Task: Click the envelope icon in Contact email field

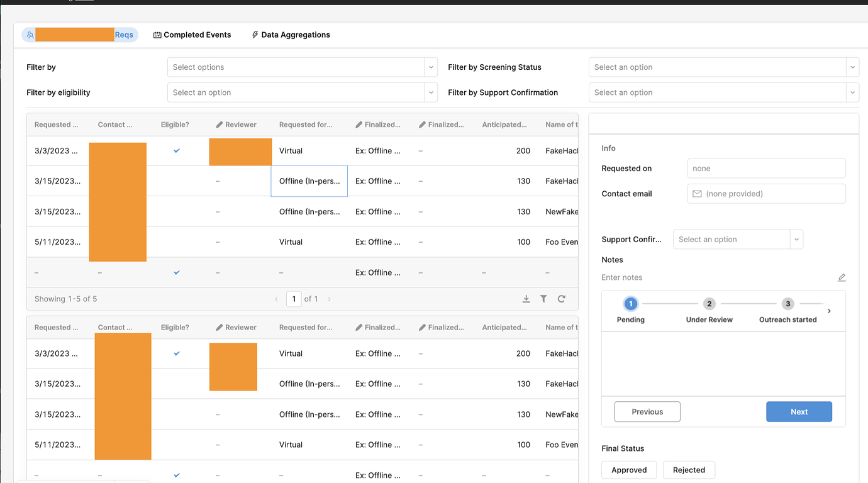Action: 697,194
